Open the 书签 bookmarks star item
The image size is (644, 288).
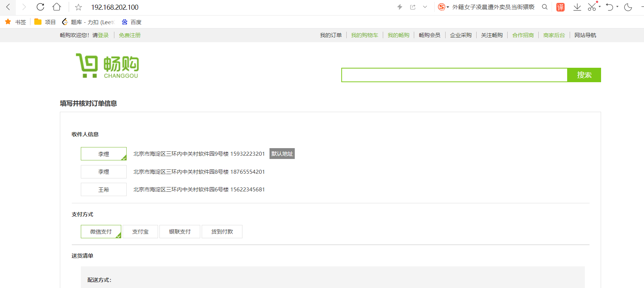pos(16,22)
